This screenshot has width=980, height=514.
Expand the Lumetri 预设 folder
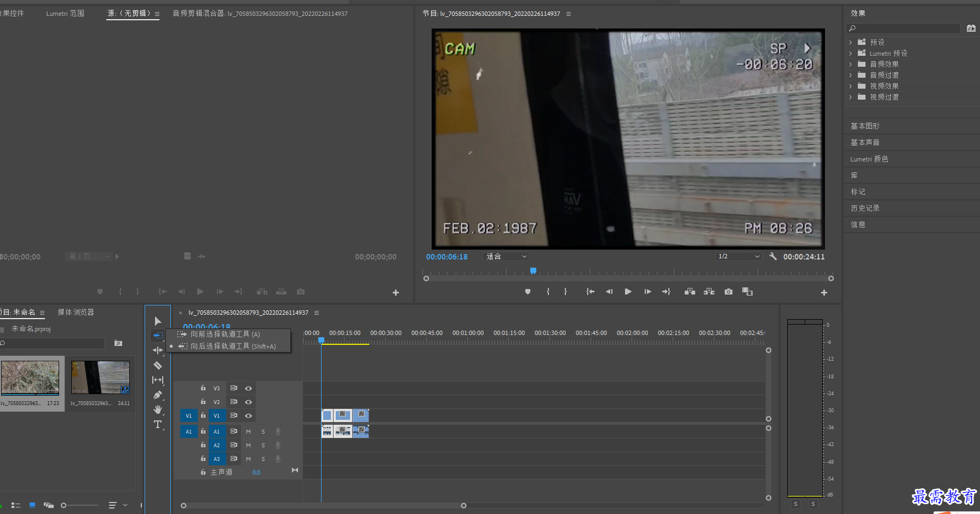point(850,53)
